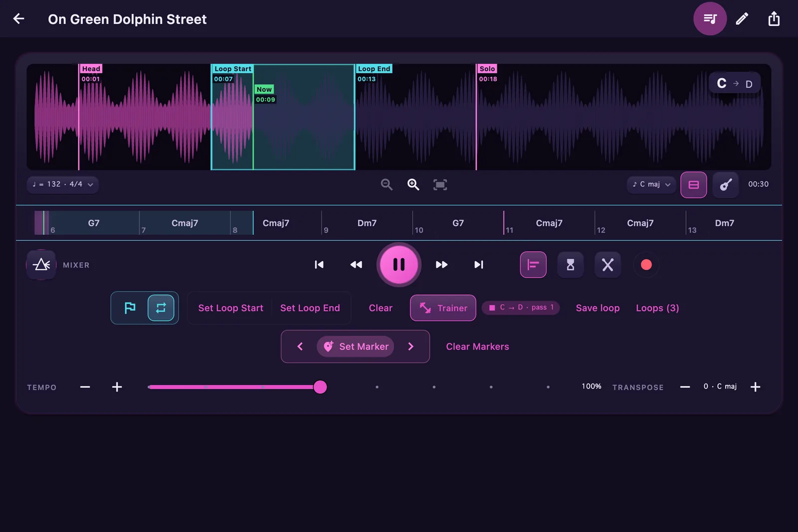Stop the C → D pass 1 trainer
Image resolution: width=798 pixels, height=532 pixels.
(x=521, y=308)
